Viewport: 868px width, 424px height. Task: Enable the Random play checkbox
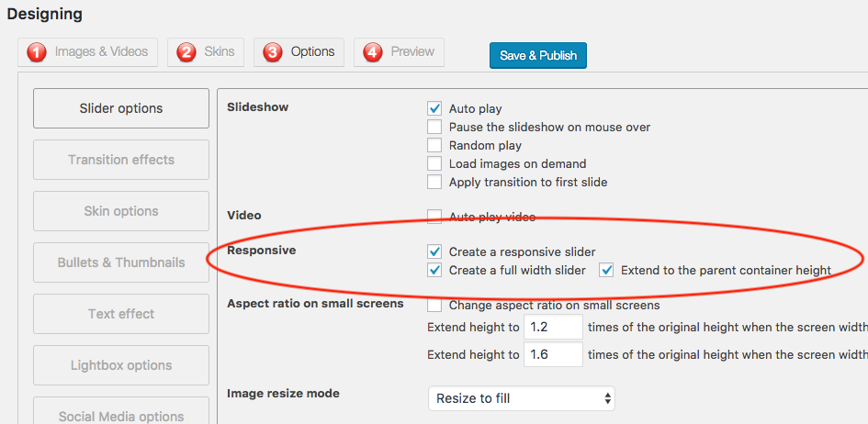[x=435, y=145]
